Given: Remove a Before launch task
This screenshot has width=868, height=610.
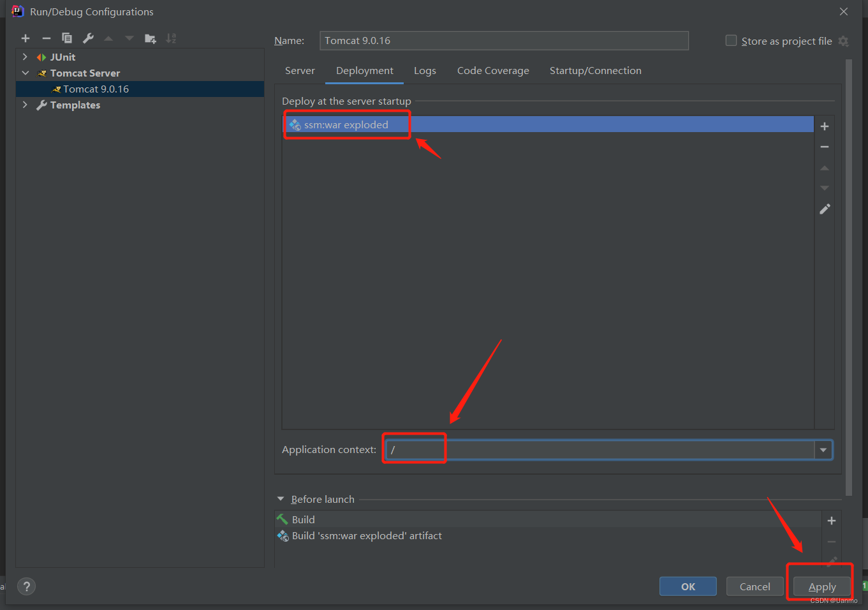Looking at the screenshot, I should coord(832,542).
